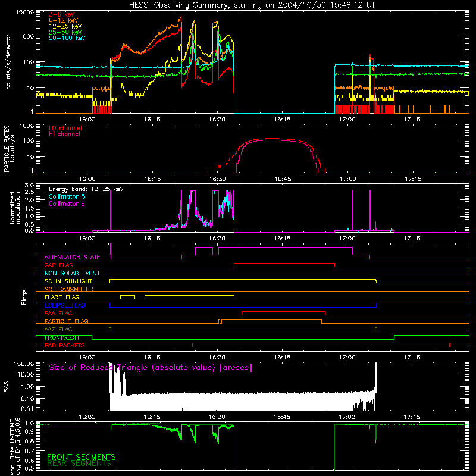The width and height of the screenshot is (476, 476).
Task: Click the FRONTS_OFF flag label
Action: pyautogui.click(x=62, y=337)
